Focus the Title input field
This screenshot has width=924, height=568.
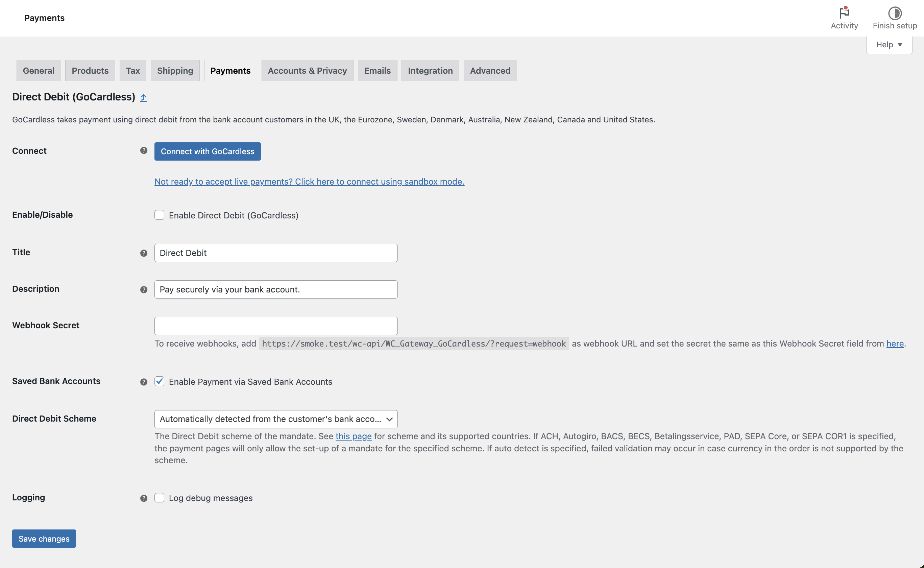(x=275, y=253)
